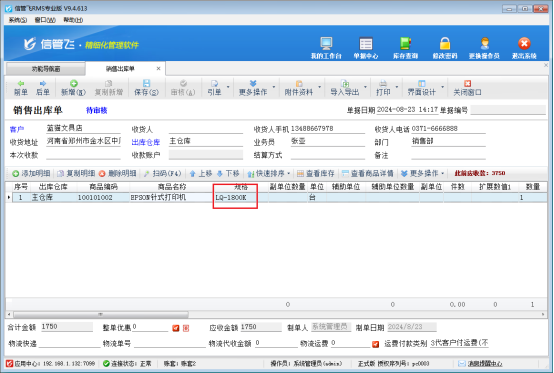
Task: Click the 备注 input field
Action: [448, 155]
